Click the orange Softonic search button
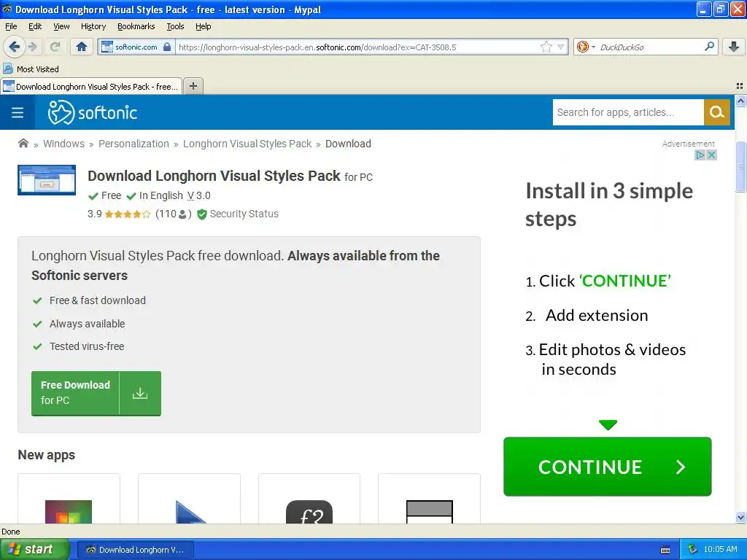 tap(716, 112)
